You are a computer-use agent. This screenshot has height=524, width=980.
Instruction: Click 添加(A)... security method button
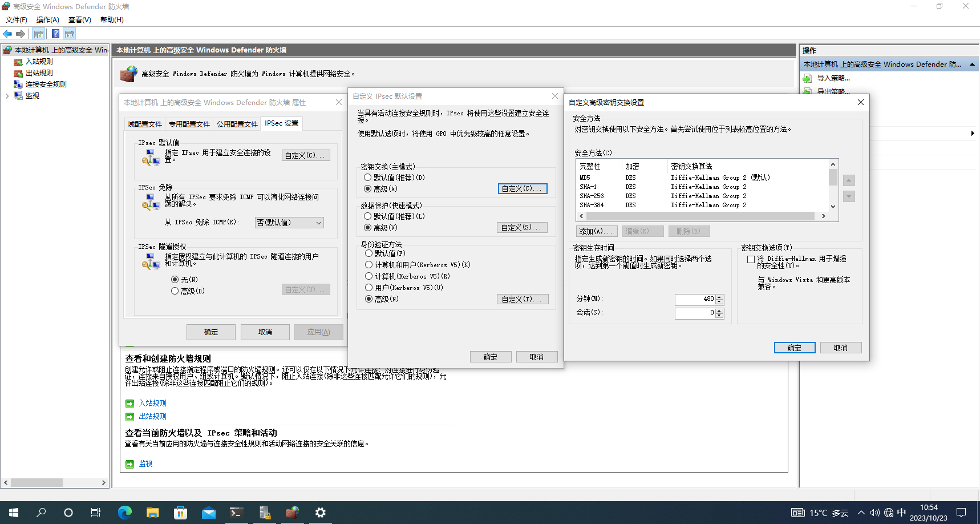pos(596,231)
